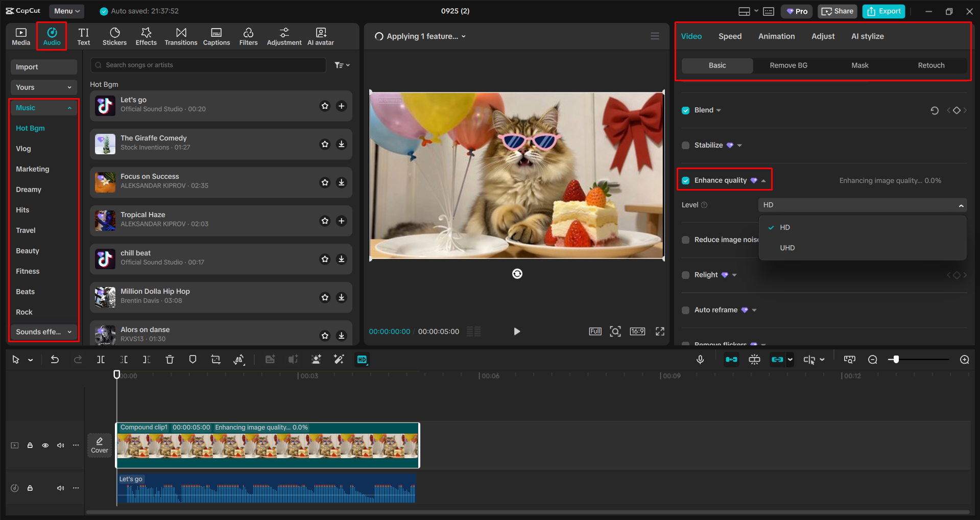Click the Undo icon
This screenshot has width=980, height=520.
(x=55, y=359)
